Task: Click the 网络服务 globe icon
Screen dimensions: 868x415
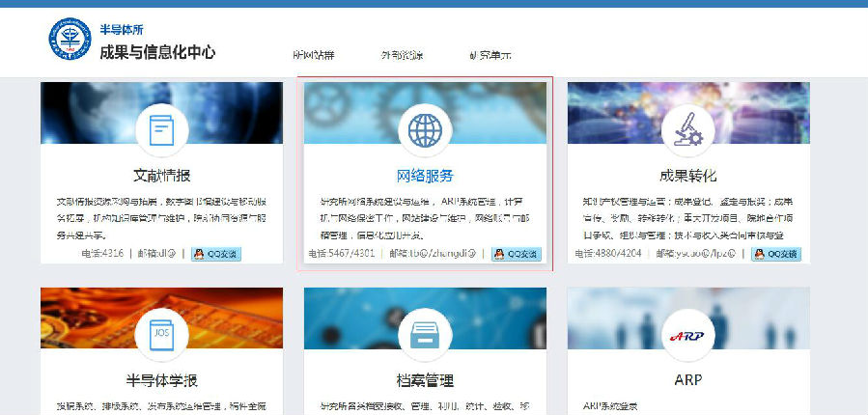Action: pyautogui.click(x=425, y=130)
